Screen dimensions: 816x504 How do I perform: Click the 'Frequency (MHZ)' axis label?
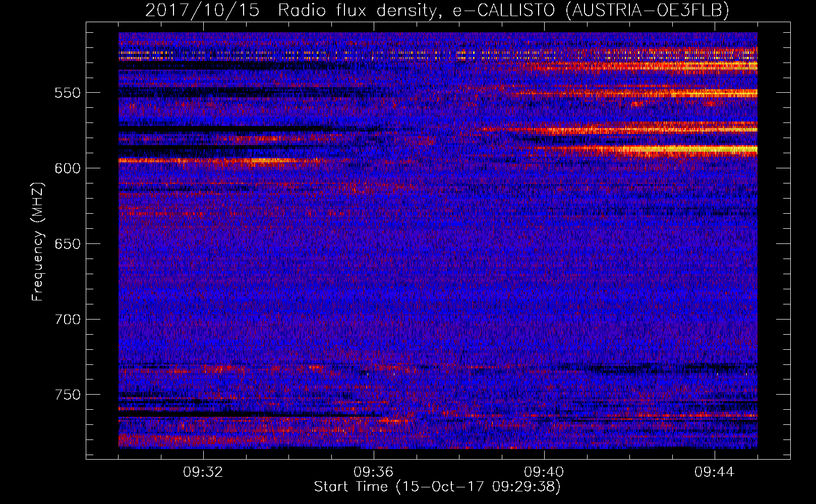pyautogui.click(x=38, y=242)
